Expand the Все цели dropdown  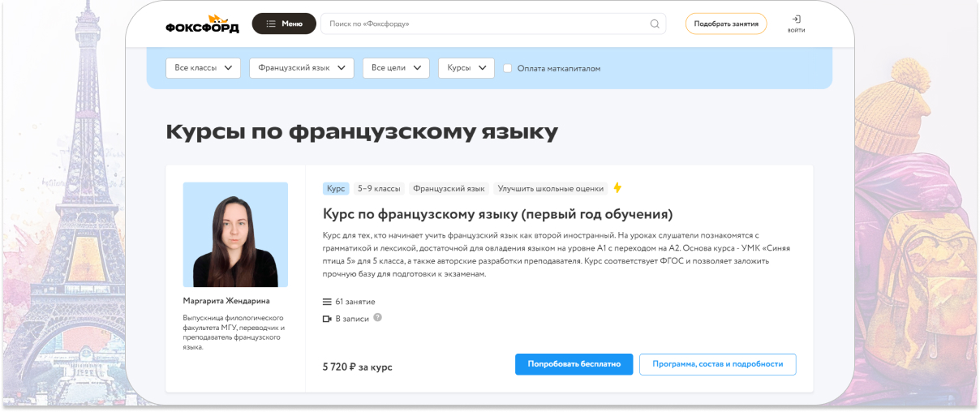tap(396, 68)
